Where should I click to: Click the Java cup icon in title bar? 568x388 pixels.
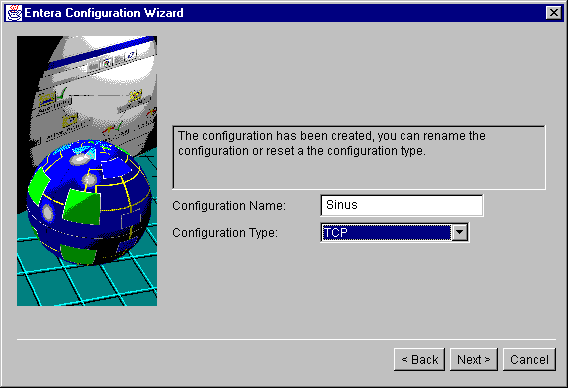point(14,13)
